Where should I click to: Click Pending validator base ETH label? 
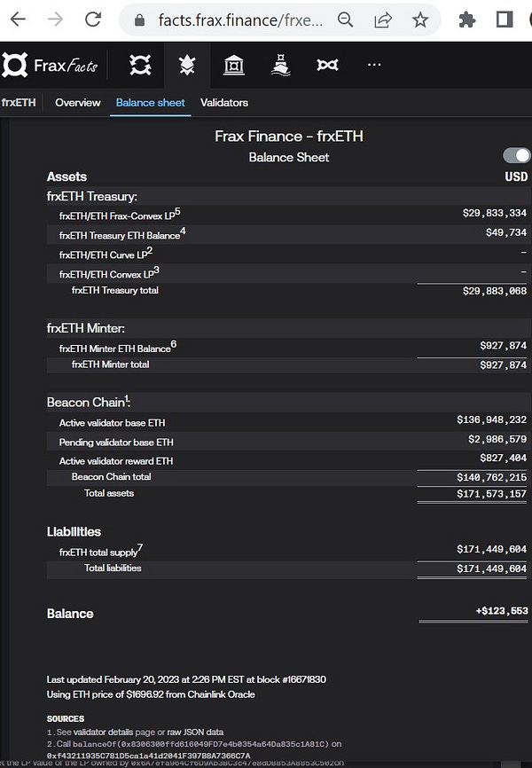click(116, 443)
